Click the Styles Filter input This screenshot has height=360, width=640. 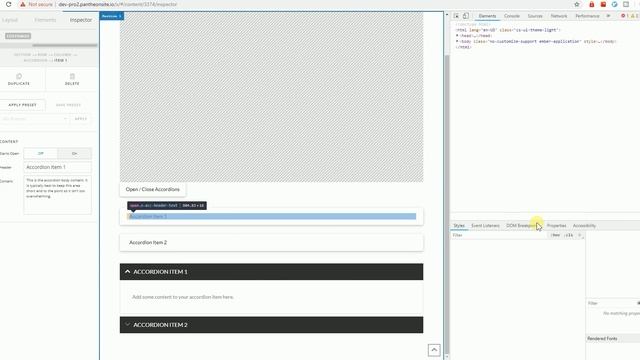tap(499, 235)
